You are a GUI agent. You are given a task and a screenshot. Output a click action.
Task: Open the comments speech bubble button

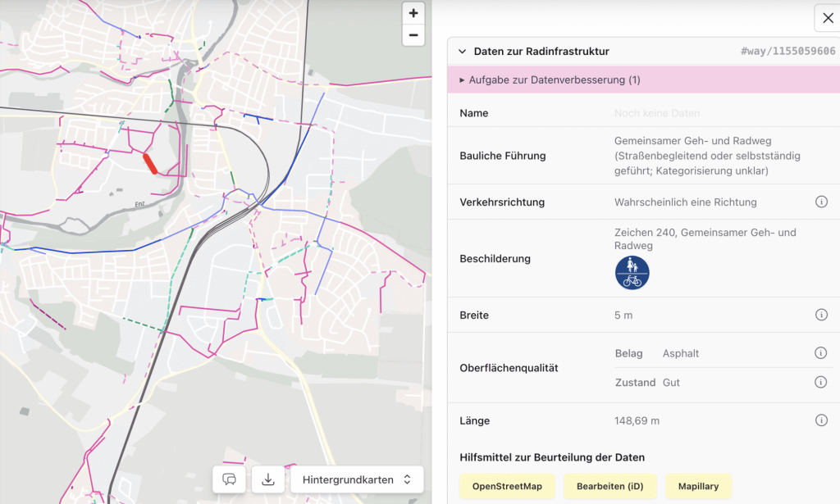click(x=230, y=479)
